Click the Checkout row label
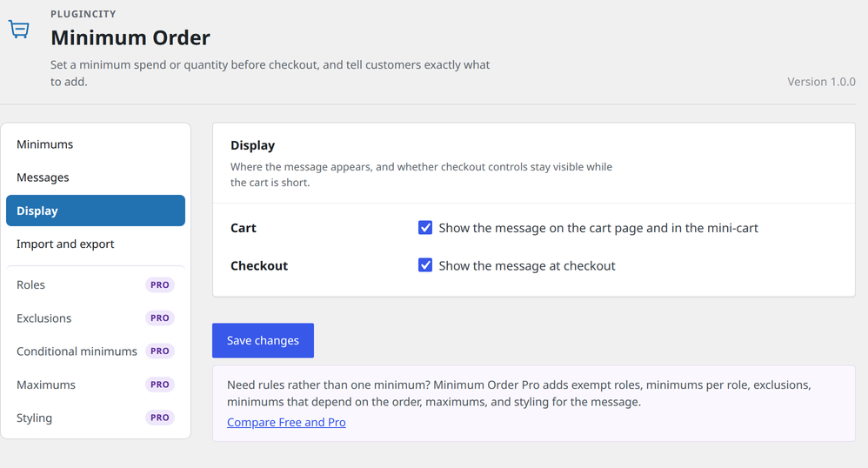 [259, 266]
